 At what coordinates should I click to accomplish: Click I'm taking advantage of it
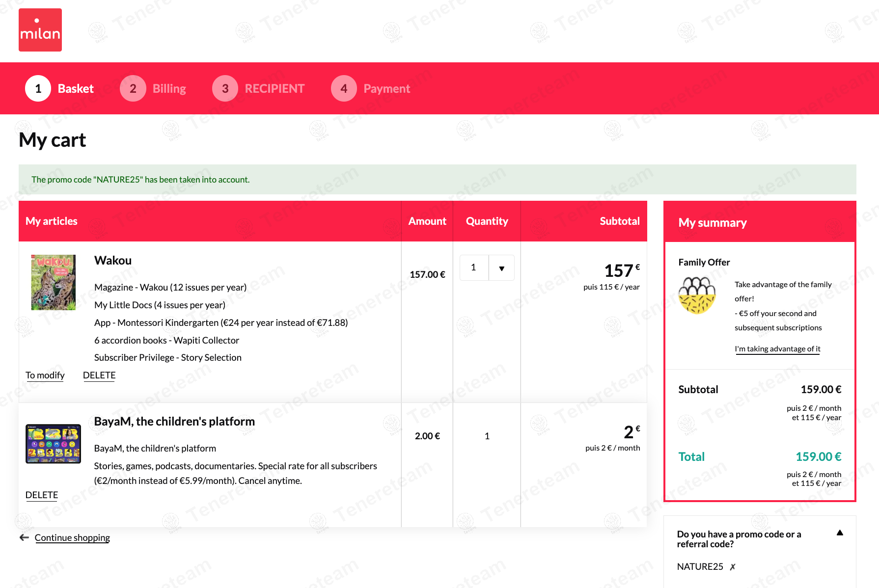[777, 349]
